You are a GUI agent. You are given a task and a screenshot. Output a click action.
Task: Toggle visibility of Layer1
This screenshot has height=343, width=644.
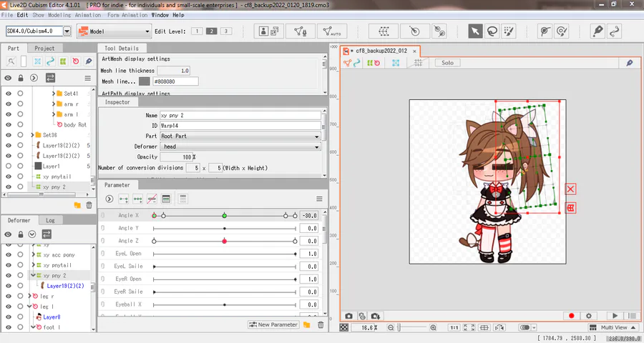coord(8,166)
